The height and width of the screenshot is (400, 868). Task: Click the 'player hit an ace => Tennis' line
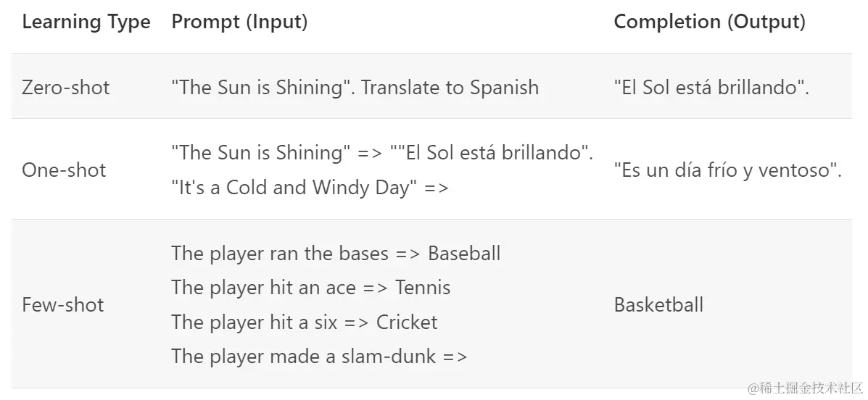pos(310,288)
